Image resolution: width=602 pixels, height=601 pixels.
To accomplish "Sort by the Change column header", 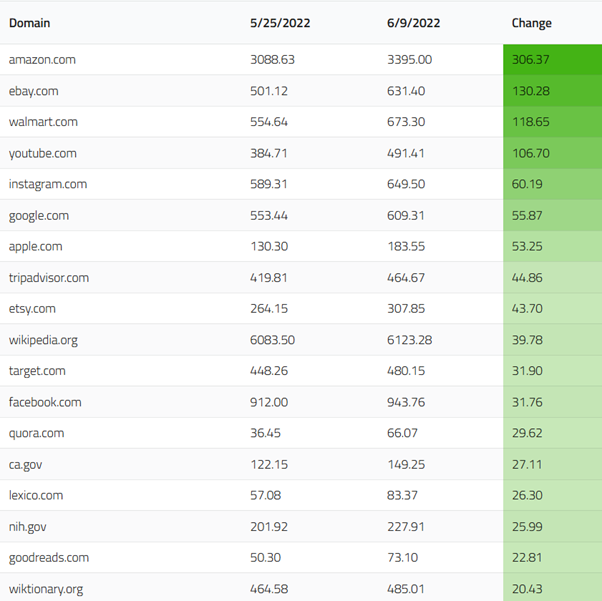I will click(532, 23).
